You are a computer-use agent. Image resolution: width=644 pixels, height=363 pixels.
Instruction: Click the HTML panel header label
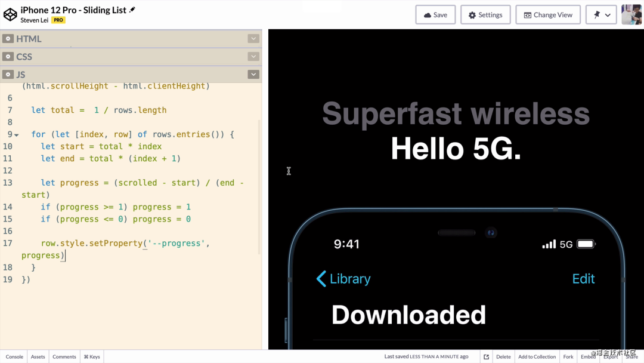pos(29,39)
